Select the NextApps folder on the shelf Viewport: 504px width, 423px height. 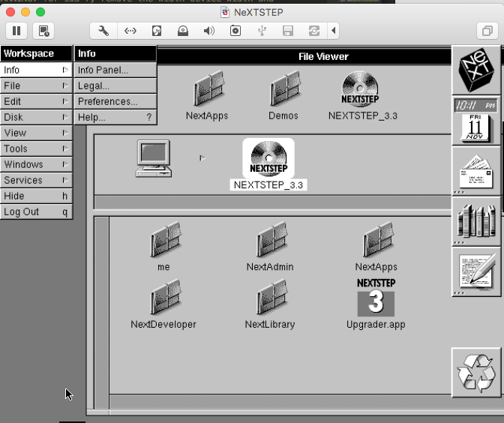(x=208, y=95)
